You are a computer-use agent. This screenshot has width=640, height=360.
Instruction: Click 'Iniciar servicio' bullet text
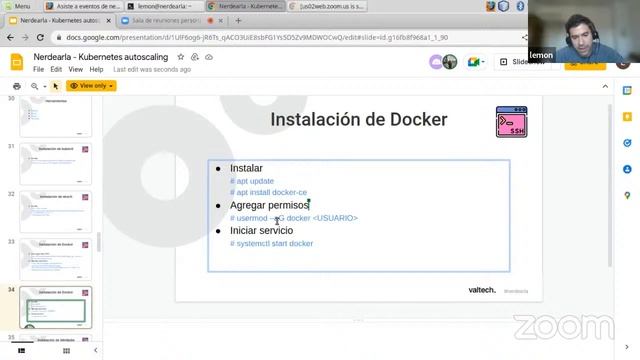tap(261, 231)
